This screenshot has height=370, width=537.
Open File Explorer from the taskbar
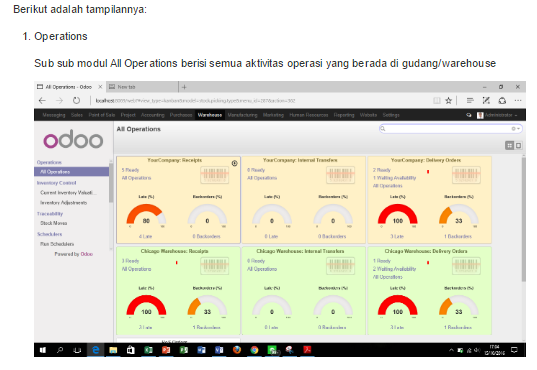click(113, 350)
